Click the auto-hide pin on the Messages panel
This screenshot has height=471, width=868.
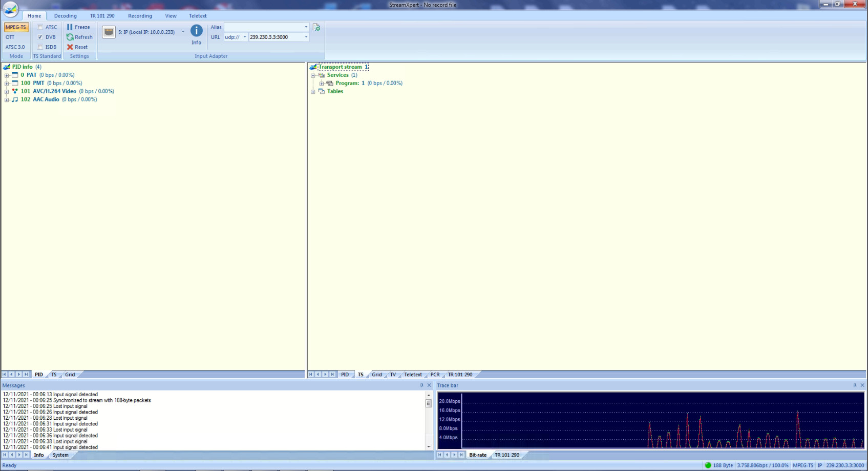pyautogui.click(x=423, y=385)
